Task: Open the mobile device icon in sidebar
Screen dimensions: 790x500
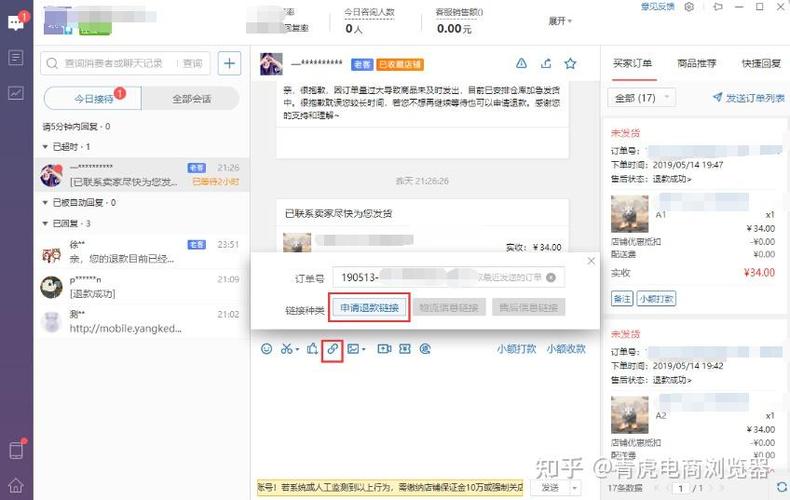Action: (16, 450)
